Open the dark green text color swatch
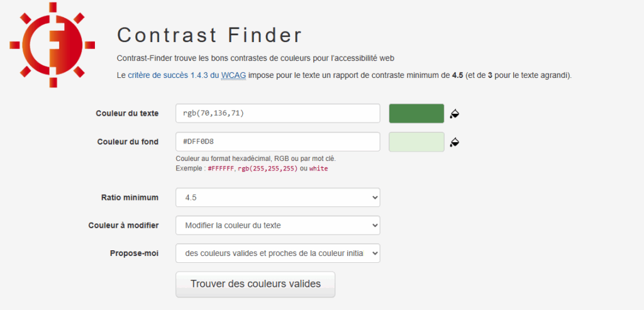The height and width of the screenshot is (310, 644). point(416,114)
